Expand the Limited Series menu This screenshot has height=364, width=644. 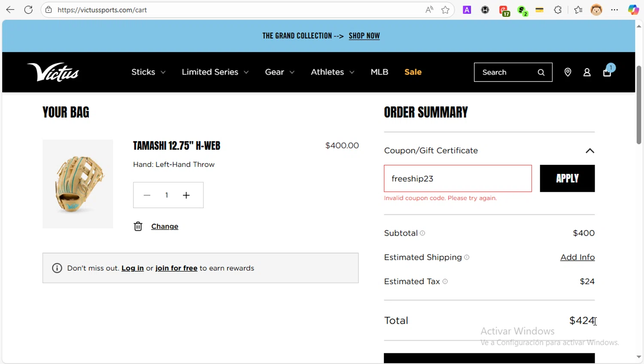[x=215, y=72]
